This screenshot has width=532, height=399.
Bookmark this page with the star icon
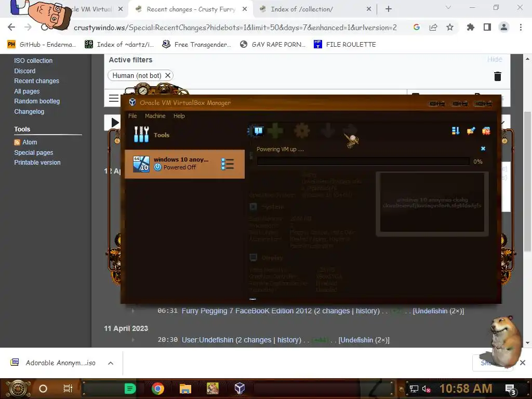point(450,27)
